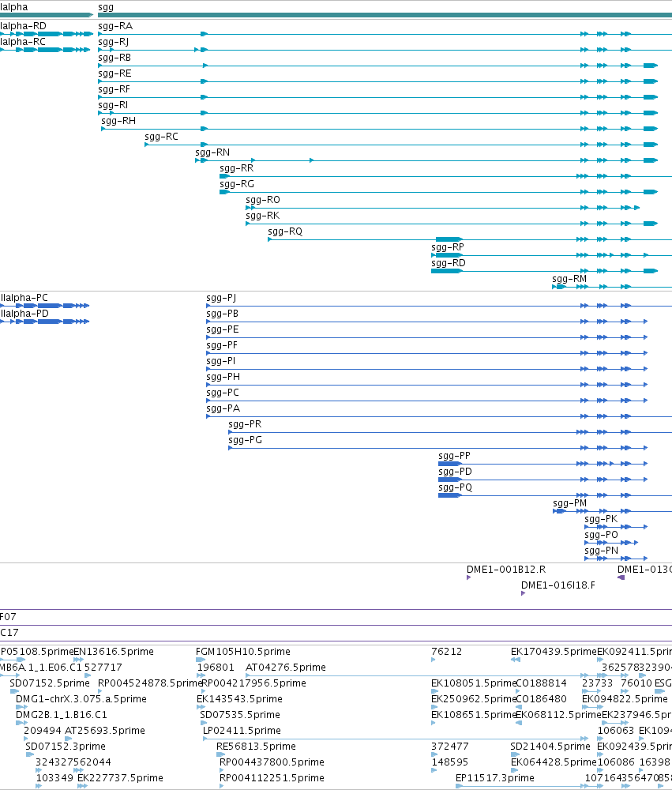Screen dimensions: 672x790
Task: Click EST label AT25693.5prime
Action: [105, 731]
